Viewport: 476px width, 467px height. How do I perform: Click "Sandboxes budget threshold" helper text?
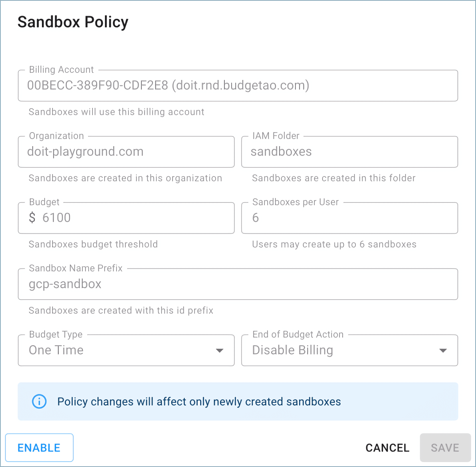click(x=93, y=244)
